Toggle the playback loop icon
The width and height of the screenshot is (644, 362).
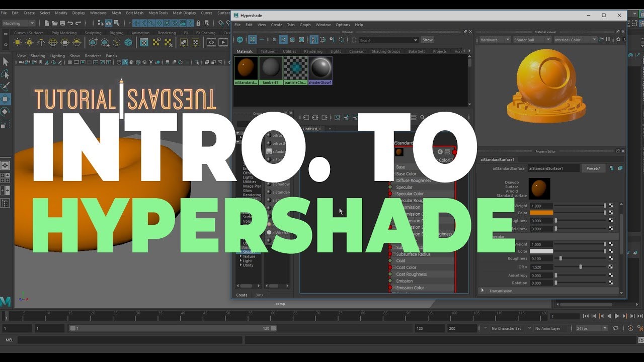[615, 328]
